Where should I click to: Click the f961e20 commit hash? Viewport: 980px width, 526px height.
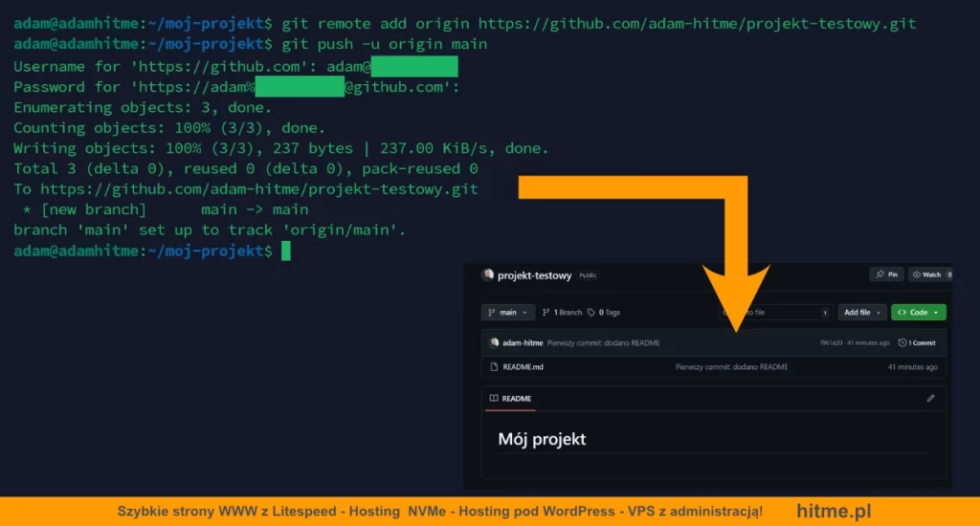point(831,343)
